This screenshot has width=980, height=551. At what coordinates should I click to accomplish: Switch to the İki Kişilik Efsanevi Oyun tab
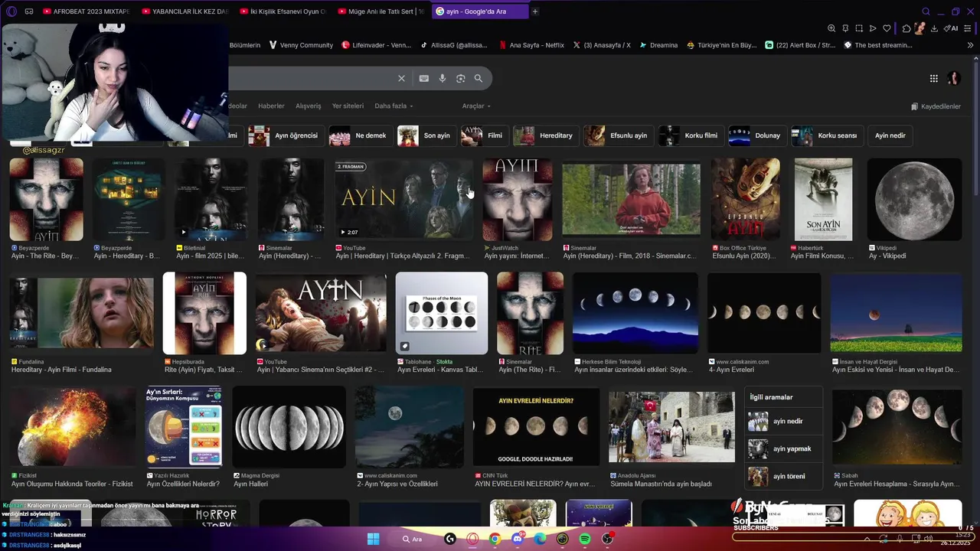[283, 11]
